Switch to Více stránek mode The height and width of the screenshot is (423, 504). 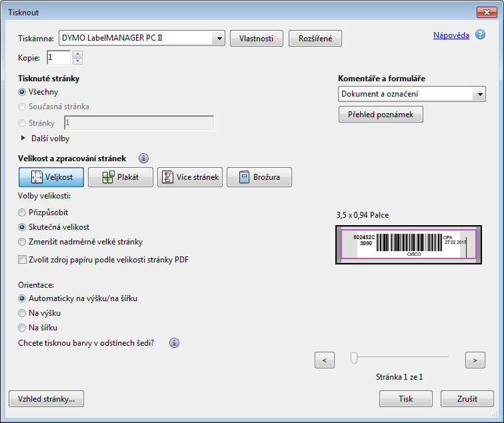190,177
